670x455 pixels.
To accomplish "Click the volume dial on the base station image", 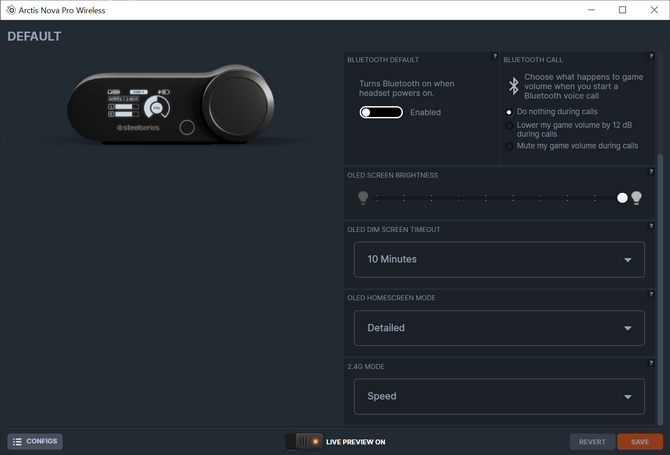I will [238, 105].
